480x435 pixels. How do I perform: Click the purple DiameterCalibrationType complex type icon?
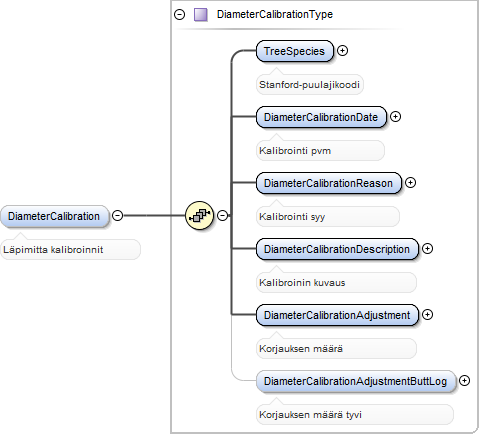pyautogui.click(x=201, y=15)
